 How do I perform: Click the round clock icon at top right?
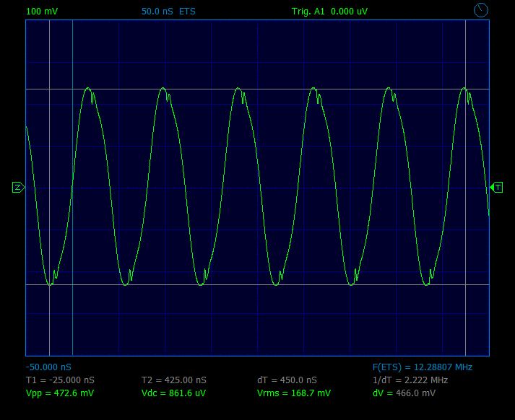pyautogui.click(x=481, y=10)
